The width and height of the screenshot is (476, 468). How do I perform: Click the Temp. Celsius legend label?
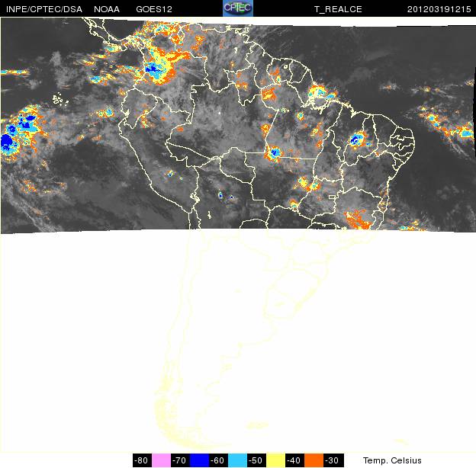[392, 460]
